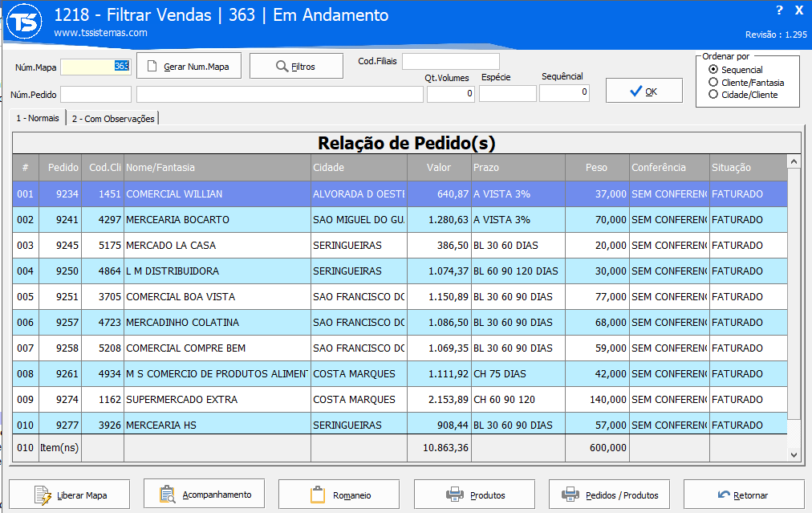Open Filtros with the magnifier icon
The width and height of the screenshot is (812, 513).
pyautogui.click(x=297, y=67)
